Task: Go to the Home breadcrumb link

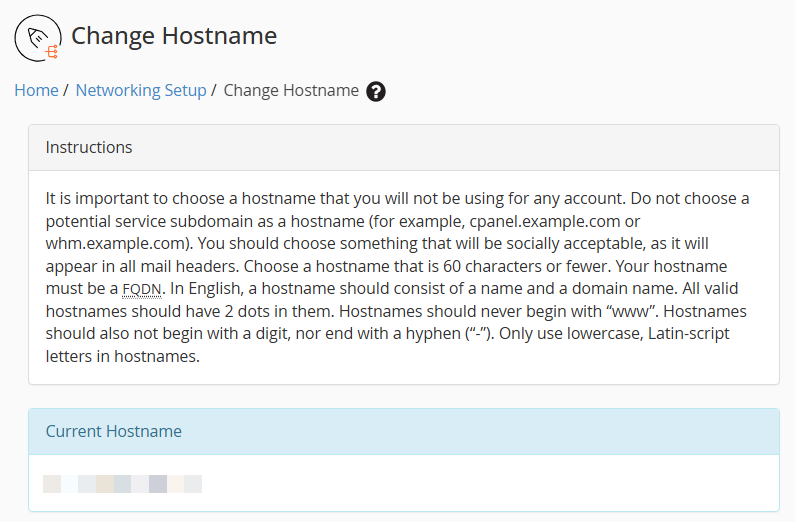Action: click(37, 90)
